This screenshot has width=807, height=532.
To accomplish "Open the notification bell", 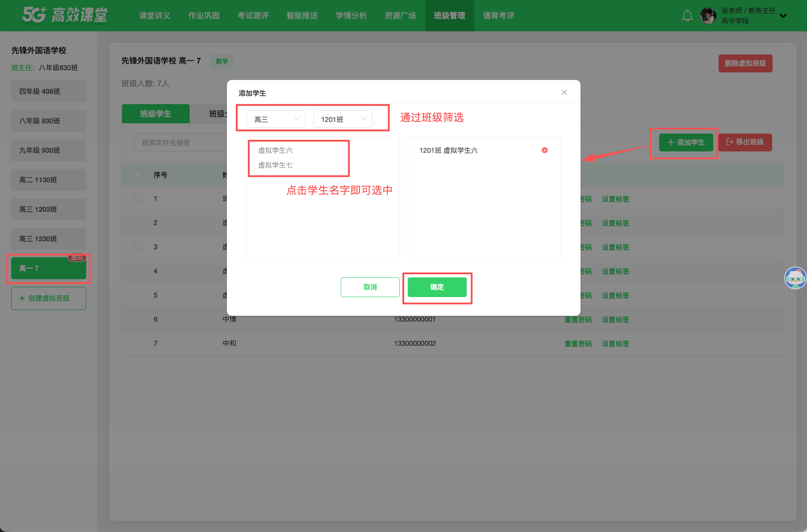I will pyautogui.click(x=687, y=16).
